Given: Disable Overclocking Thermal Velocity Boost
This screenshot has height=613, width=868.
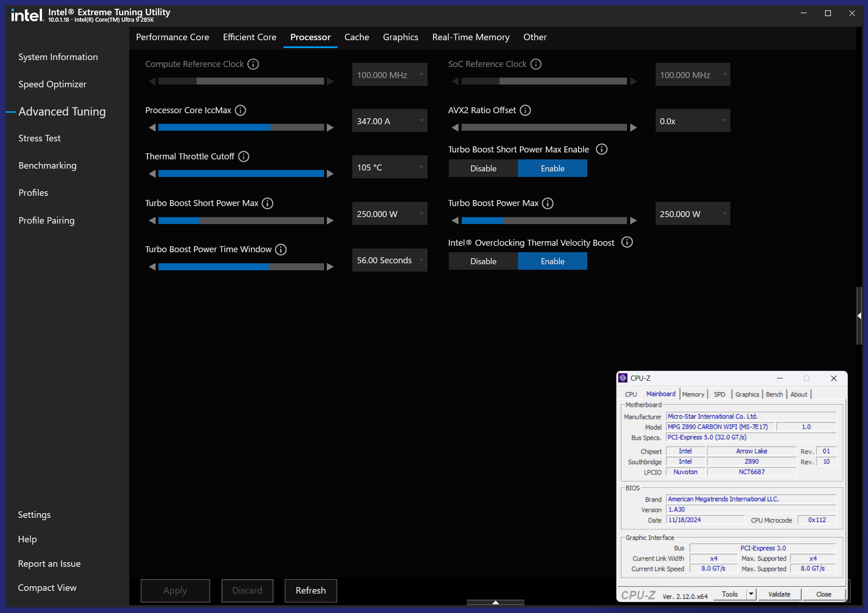Looking at the screenshot, I should pyautogui.click(x=483, y=261).
